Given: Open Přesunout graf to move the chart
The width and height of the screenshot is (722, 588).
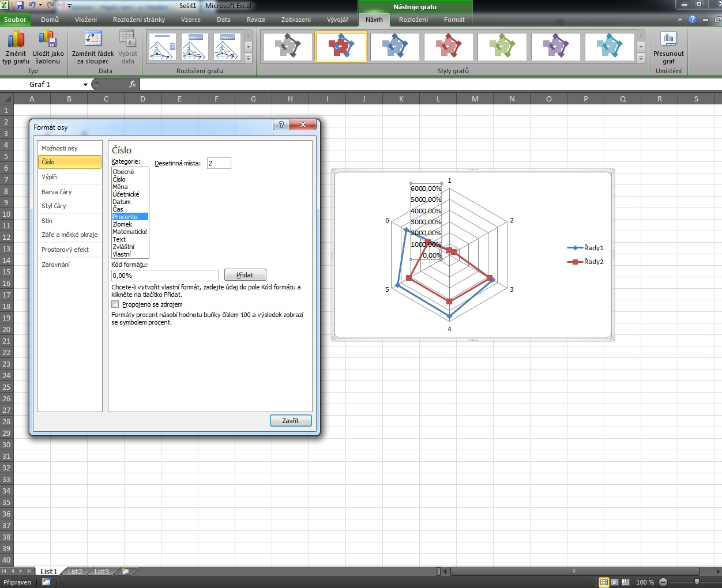Looking at the screenshot, I should pos(668,40).
